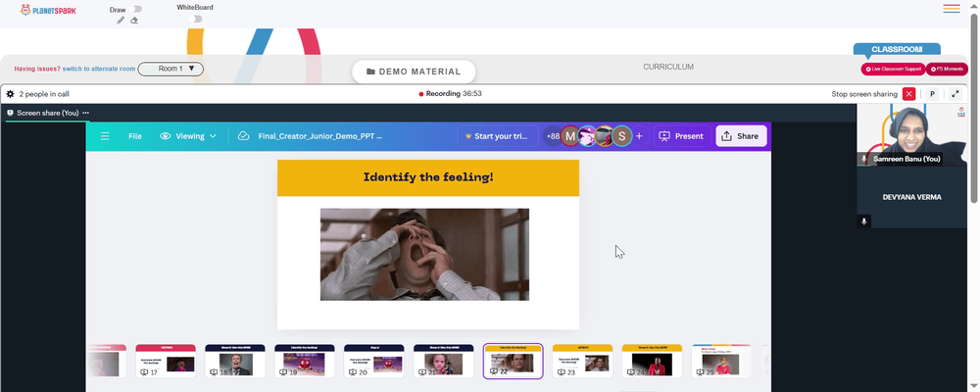
Task: Stop screen sharing with the red X
Action: (x=908, y=94)
